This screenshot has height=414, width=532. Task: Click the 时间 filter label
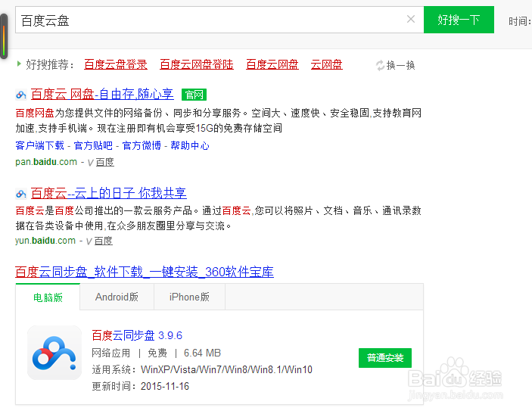point(519,21)
